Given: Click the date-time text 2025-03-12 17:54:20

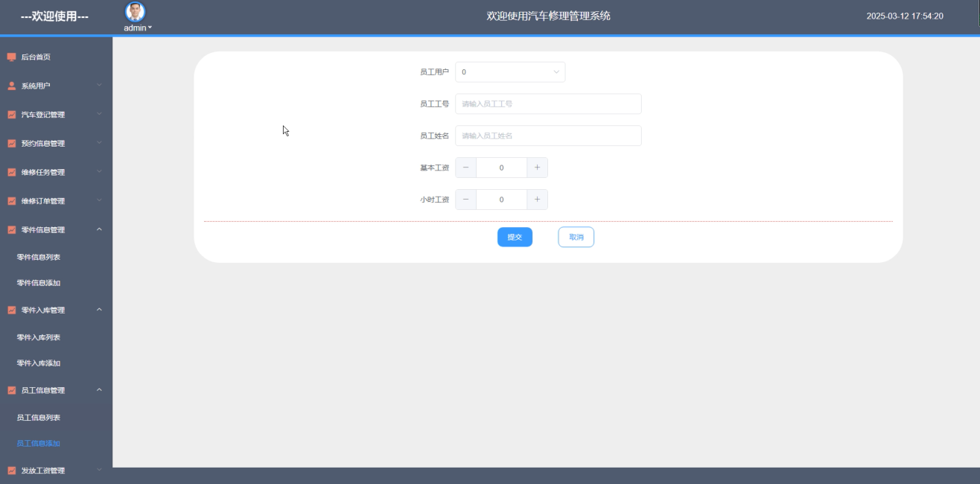Looking at the screenshot, I should click(x=905, y=16).
